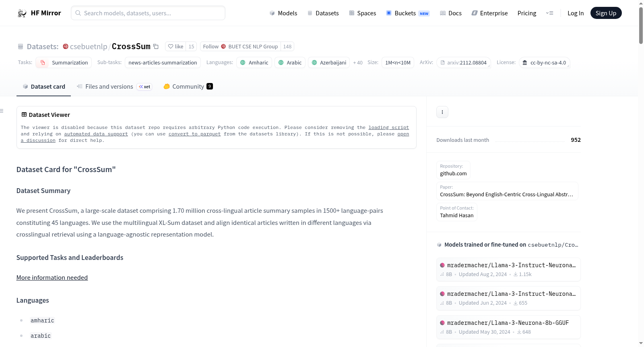Viewport: 644px width, 347px height.
Task: Open the Llama-3-Instruct-Neurona model updated Jun 2, 2024
Action: point(508,298)
